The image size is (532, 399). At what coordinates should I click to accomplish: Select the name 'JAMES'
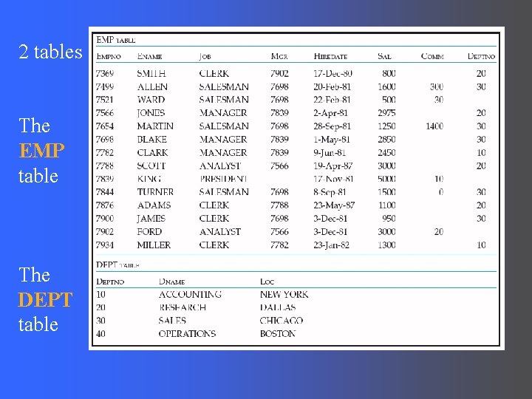151,219
